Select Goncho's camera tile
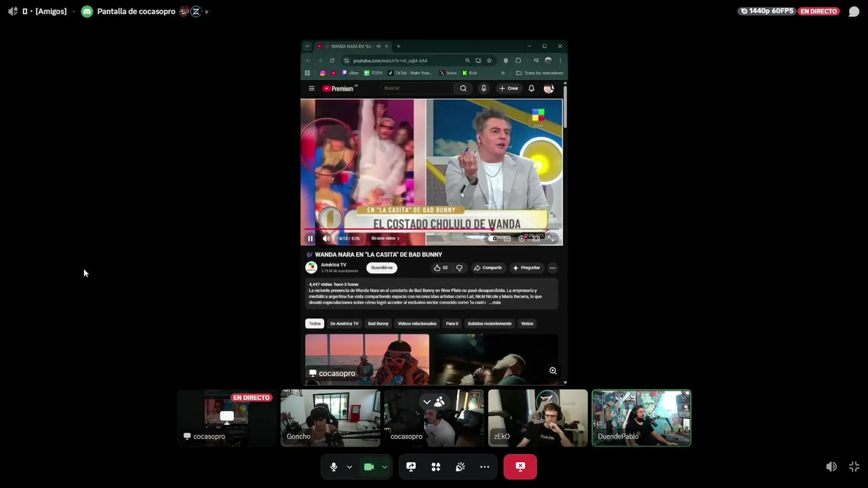Screen dimensions: 868x488 (331, 418)
